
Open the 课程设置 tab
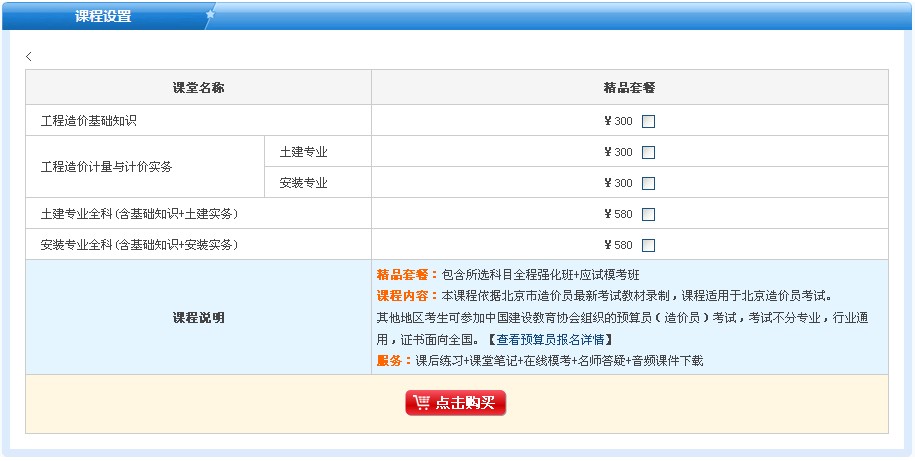click(103, 16)
